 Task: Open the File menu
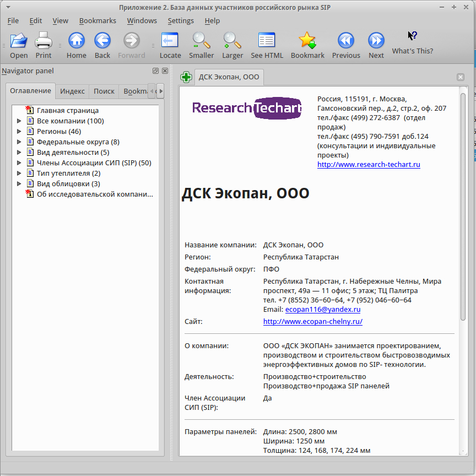(x=13, y=20)
